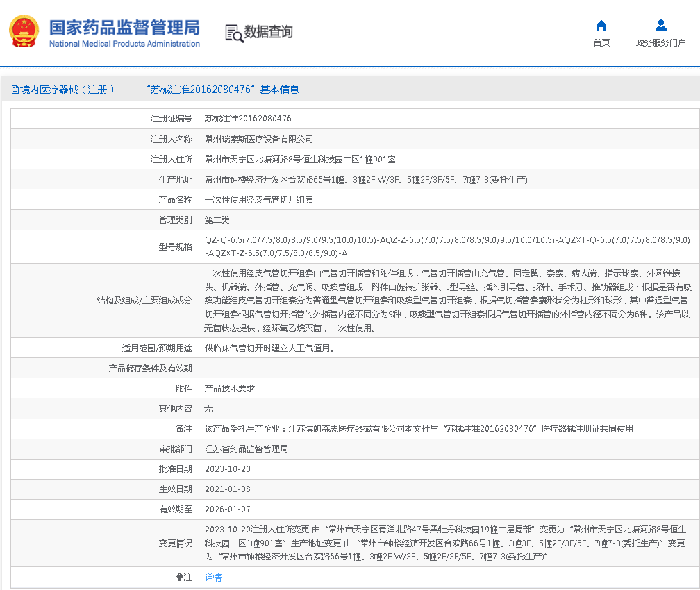Click 供临床气管切开时建立人工气道用 intended use
The height and width of the screenshot is (590, 700).
pos(269,348)
